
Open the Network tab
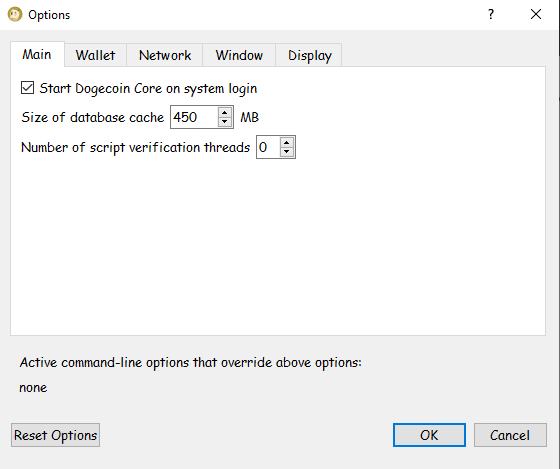(x=165, y=55)
